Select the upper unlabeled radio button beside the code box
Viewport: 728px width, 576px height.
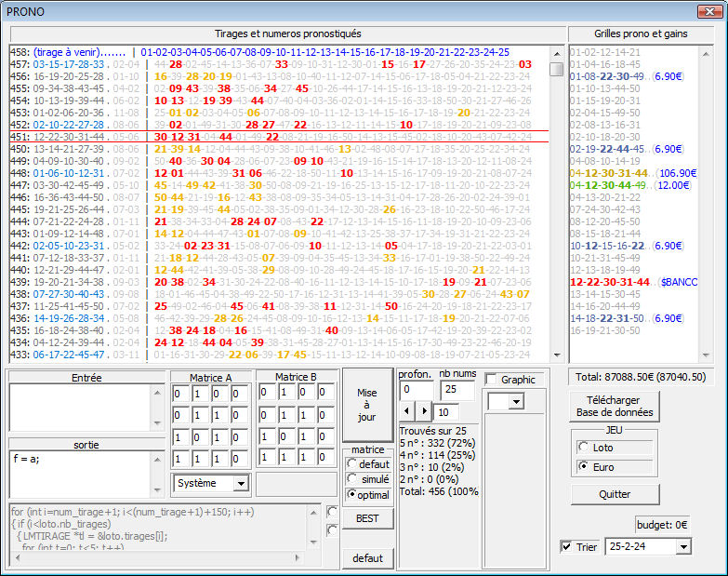tap(332, 512)
